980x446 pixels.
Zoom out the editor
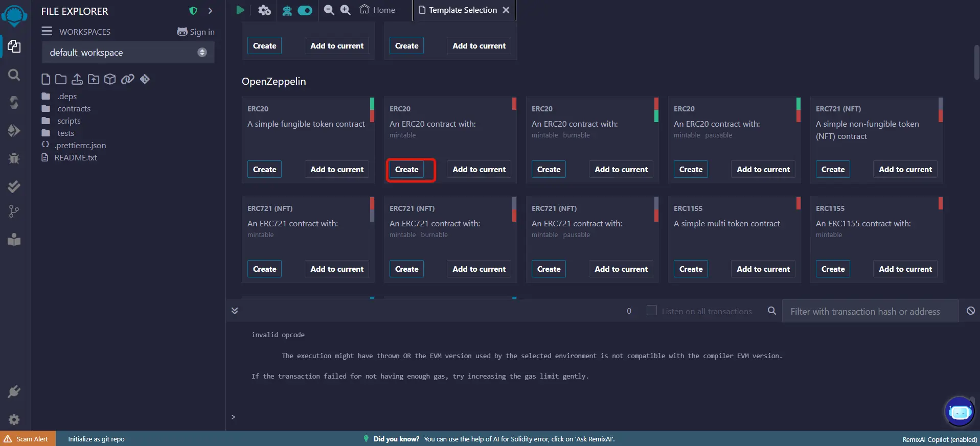pos(329,10)
